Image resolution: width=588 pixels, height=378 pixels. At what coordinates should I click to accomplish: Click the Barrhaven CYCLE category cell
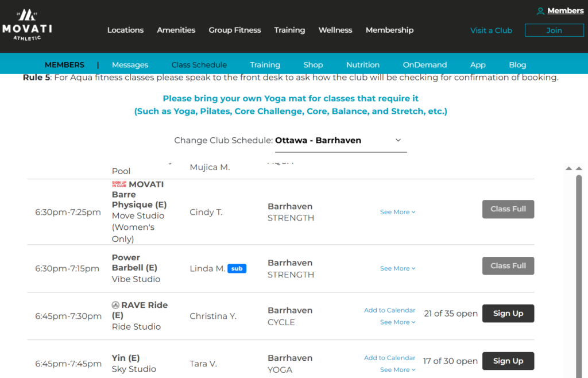click(290, 316)
